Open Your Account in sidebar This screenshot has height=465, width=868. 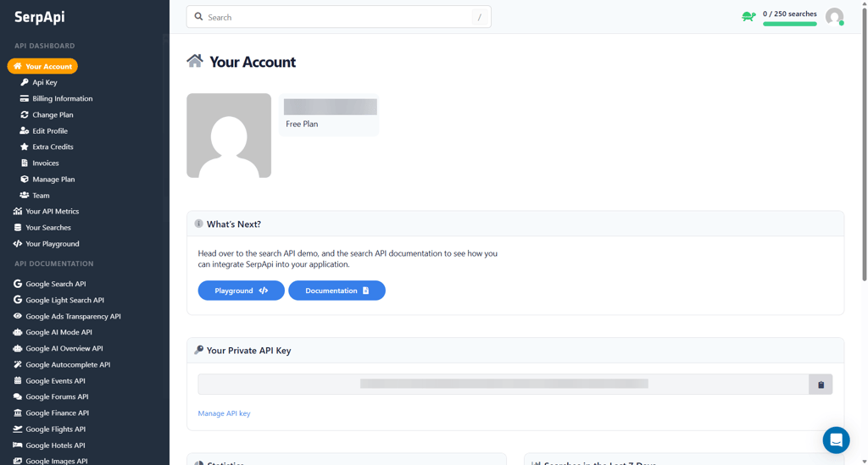(x=42, y=66)
